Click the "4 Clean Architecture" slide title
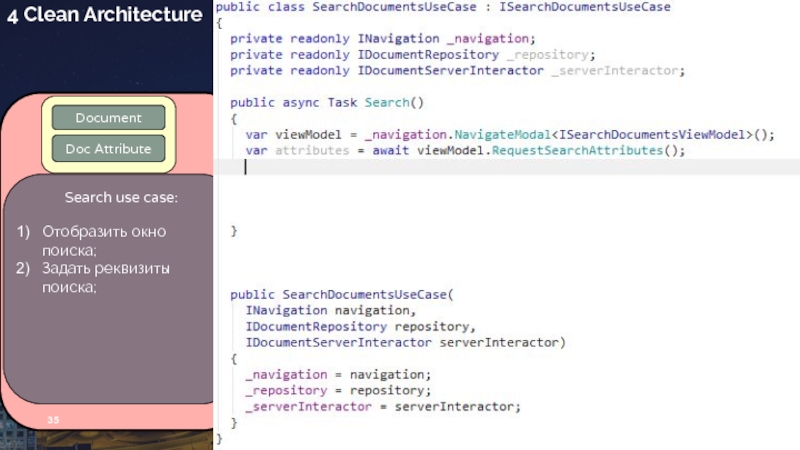This screenshot has width=800, height=450. point(105,15)
